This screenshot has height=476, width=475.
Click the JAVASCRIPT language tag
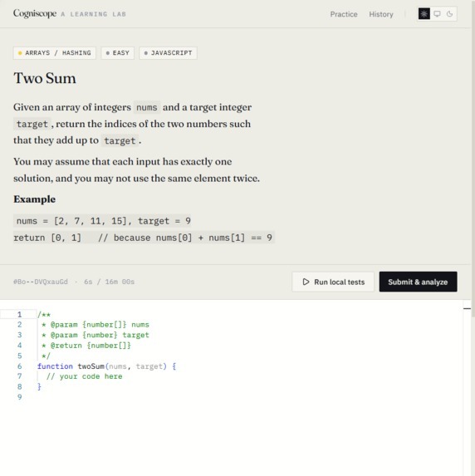tap(168, 53)
